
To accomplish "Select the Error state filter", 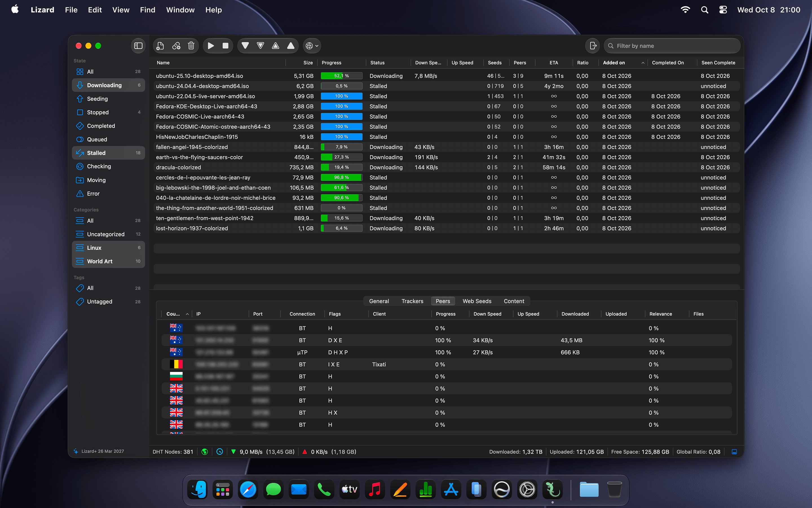I will (108, 194).
